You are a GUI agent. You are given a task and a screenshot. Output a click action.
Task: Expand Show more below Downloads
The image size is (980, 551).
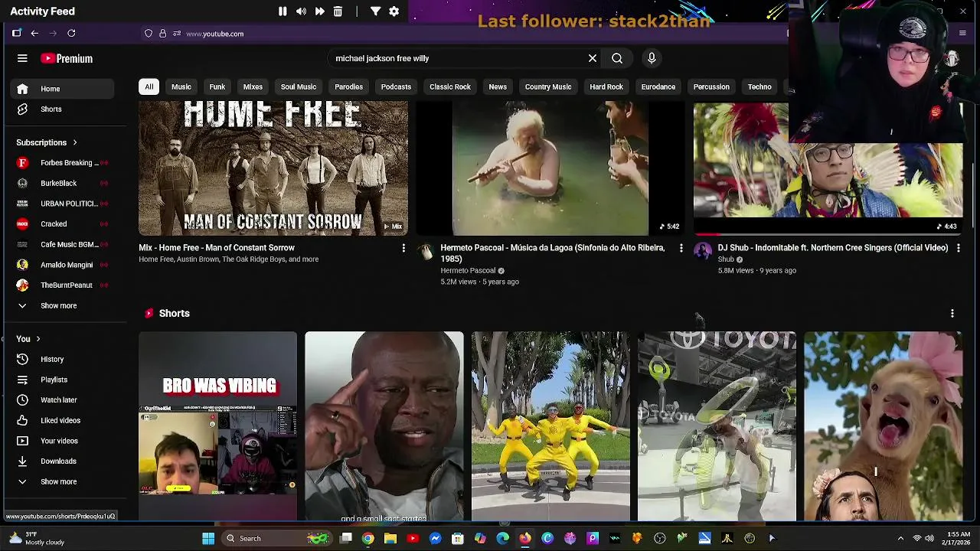[x=61, y=481]
